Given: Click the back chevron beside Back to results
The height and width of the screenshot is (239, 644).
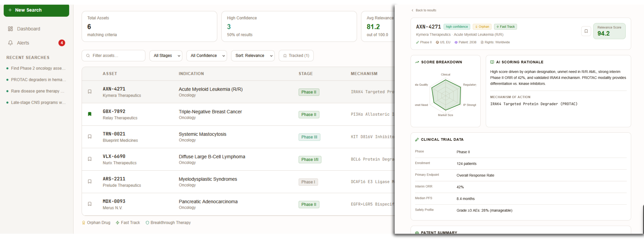Looking at the screenshot, I should click(412, 10).
